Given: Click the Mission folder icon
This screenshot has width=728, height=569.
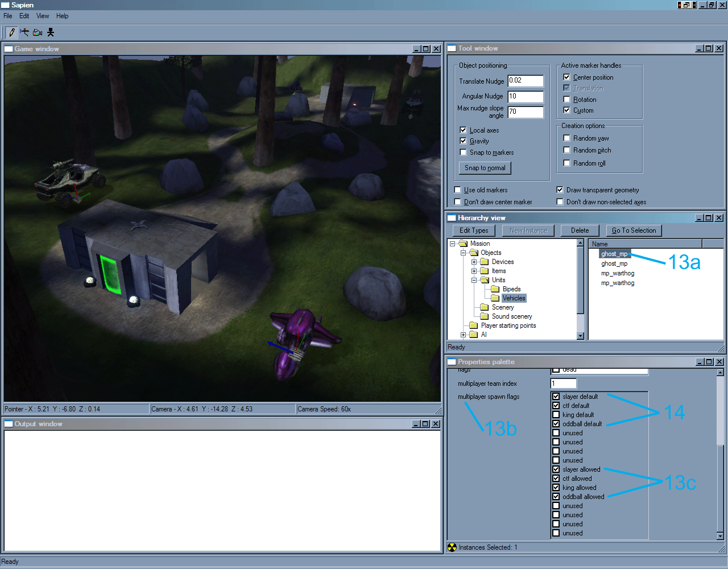Looking at the screenshot, I should [464, 244].
